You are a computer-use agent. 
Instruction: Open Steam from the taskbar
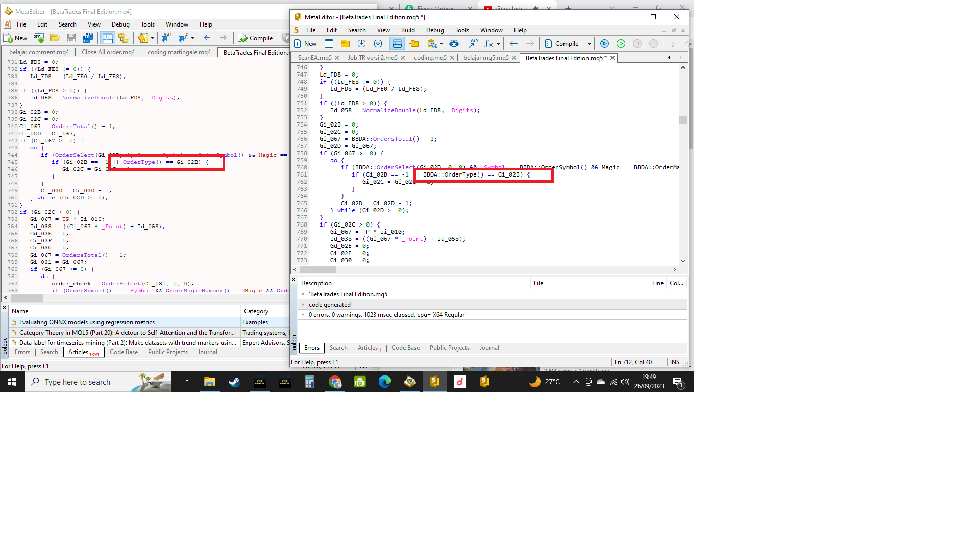point(234,382)
